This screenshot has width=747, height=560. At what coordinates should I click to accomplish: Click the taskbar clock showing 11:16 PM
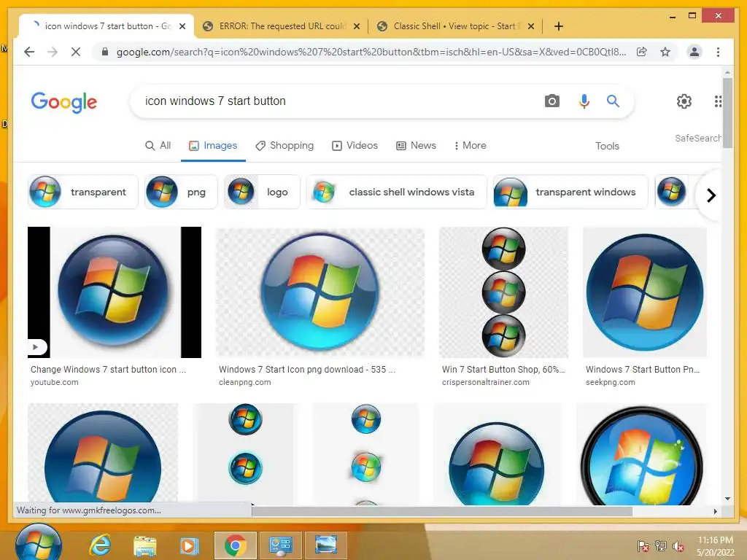tap(715, 546)
